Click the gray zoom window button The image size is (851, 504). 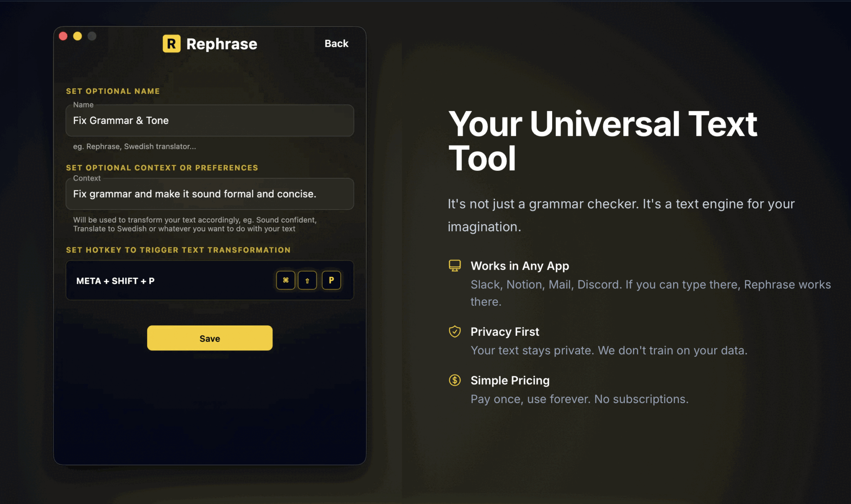(92, 36)
